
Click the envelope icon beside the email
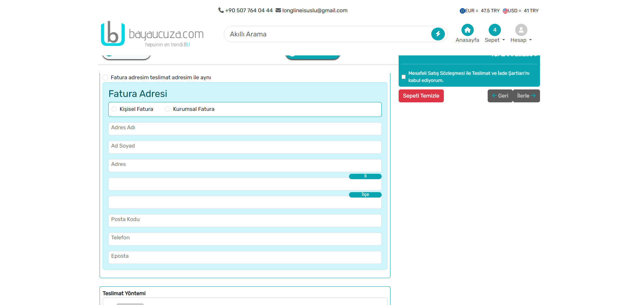pyautogui.click(x=278, y=10)
